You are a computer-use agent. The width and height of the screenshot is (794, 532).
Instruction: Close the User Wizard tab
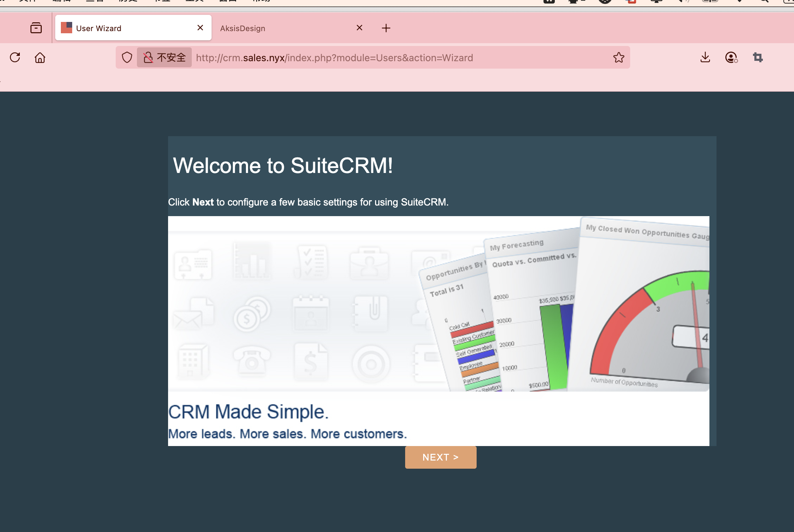[200, 28]
